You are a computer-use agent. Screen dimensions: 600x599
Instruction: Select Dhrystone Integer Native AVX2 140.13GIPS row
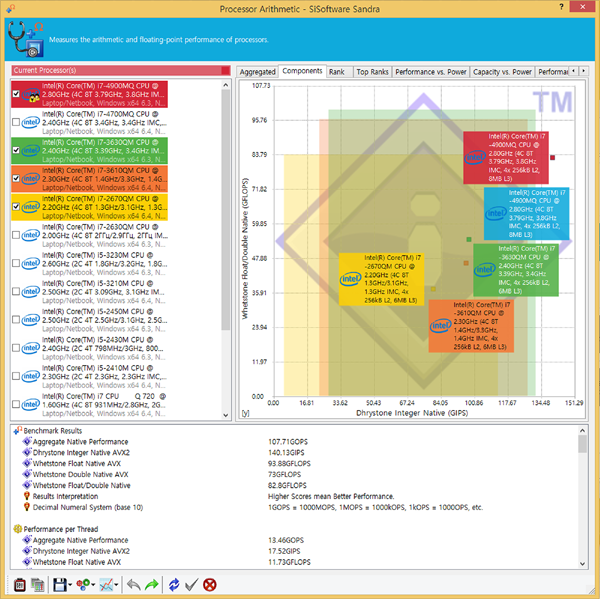click(x=295, y=452)
